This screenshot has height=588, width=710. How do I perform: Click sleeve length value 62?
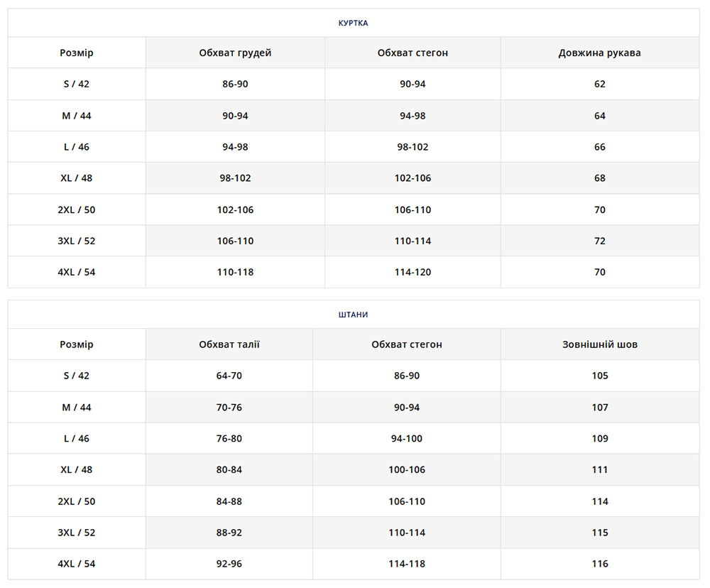599,84
